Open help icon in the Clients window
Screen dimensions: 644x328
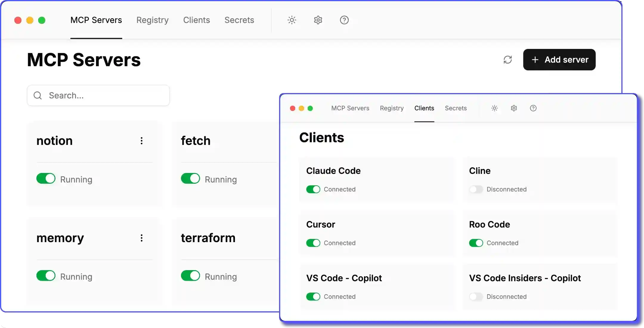pos(533,108)
